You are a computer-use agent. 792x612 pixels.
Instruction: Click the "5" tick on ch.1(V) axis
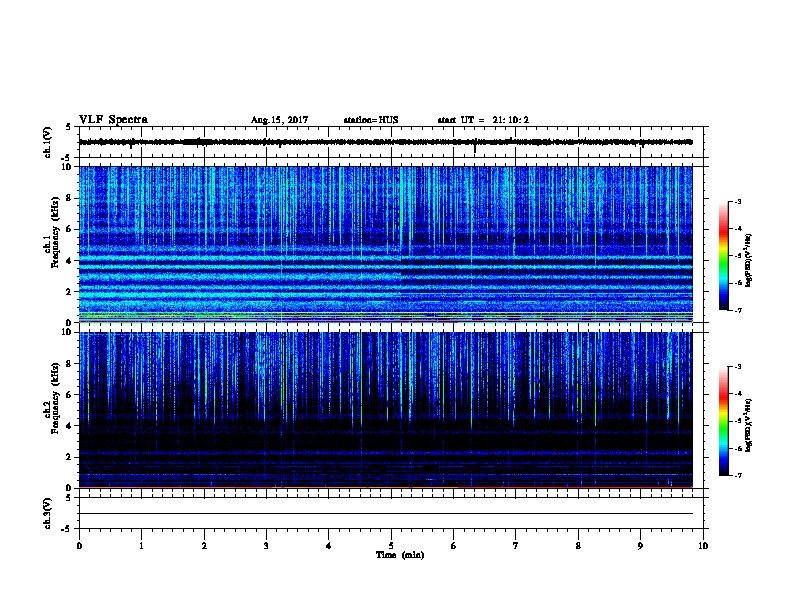(x=69, y=127)
